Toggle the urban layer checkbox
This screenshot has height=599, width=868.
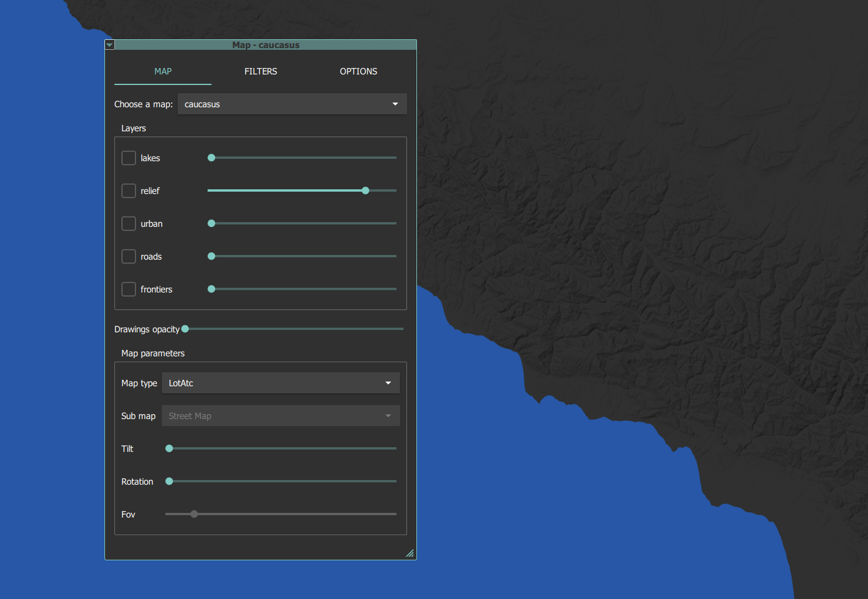[128, 224]
